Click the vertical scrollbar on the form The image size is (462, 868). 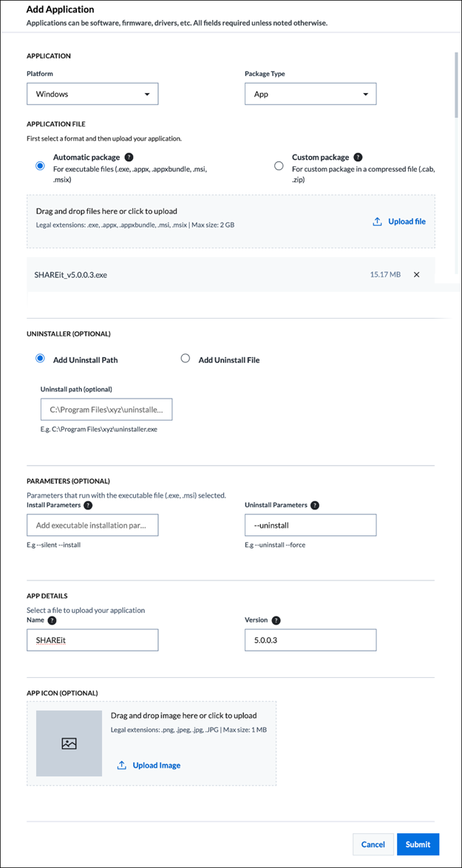(457, 85)
